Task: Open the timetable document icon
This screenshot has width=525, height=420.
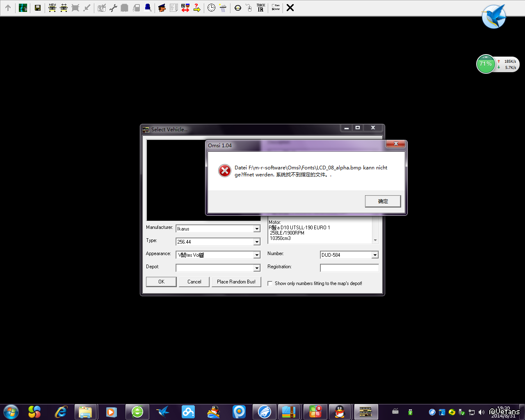Action: pyautogui.click(x=174, y=8)
